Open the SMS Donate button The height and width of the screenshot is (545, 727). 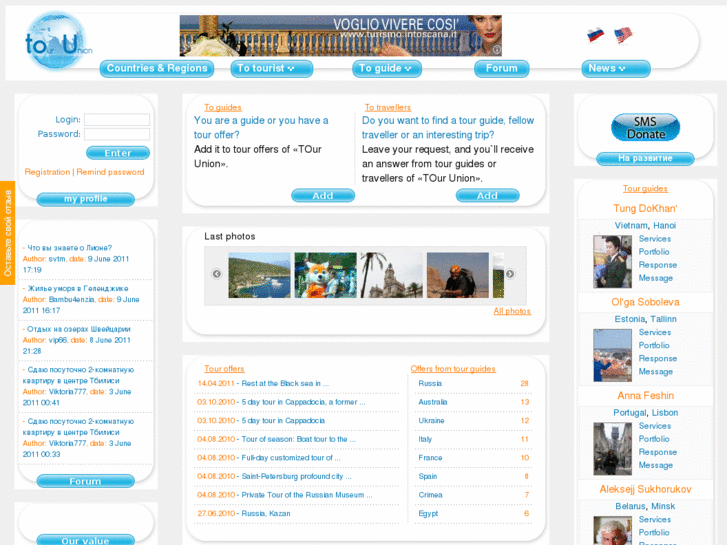645,128
